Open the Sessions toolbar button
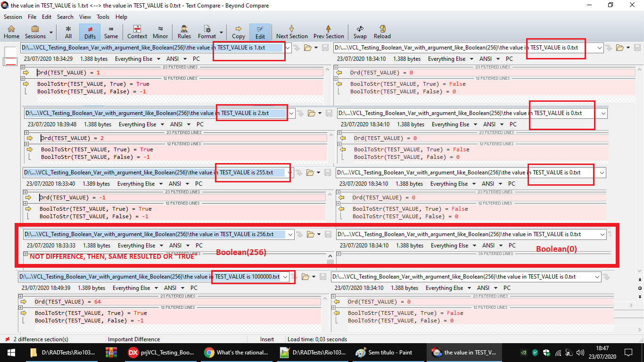This screenshot has width=644, height=362. [x=35, y=32]
